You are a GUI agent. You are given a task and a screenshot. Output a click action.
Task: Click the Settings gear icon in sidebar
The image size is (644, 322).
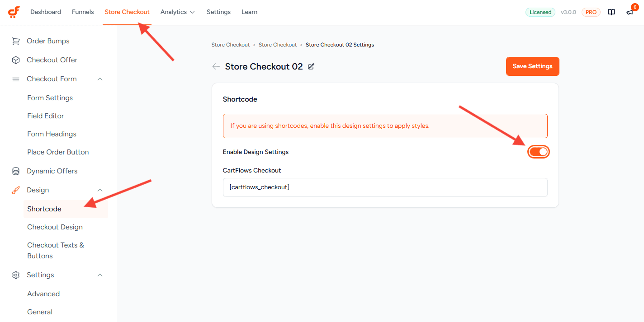16,275
